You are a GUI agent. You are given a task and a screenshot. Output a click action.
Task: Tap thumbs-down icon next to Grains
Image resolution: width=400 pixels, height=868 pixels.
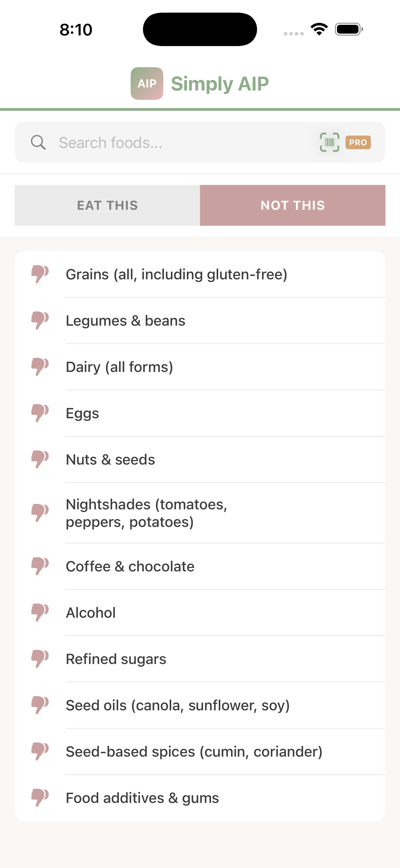click(x=40, y=274)
